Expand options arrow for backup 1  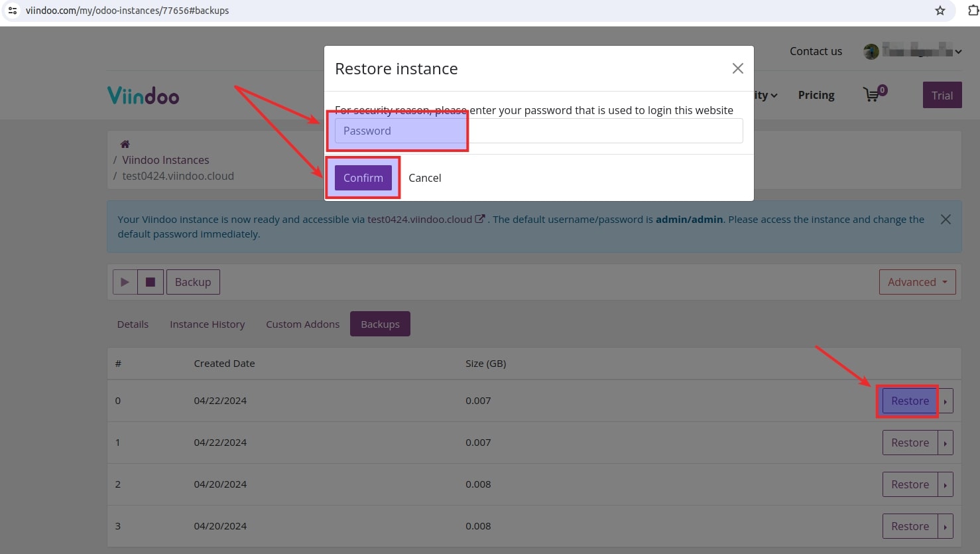click(x=946, y=443)
